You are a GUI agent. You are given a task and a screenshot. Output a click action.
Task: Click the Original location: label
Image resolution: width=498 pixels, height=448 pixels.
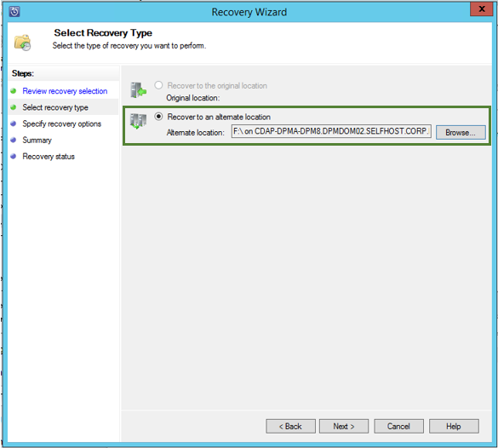193,98
